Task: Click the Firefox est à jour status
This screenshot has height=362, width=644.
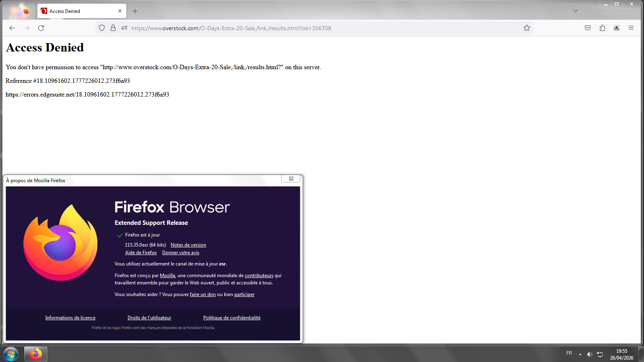Action: click(x=142, y=235)
